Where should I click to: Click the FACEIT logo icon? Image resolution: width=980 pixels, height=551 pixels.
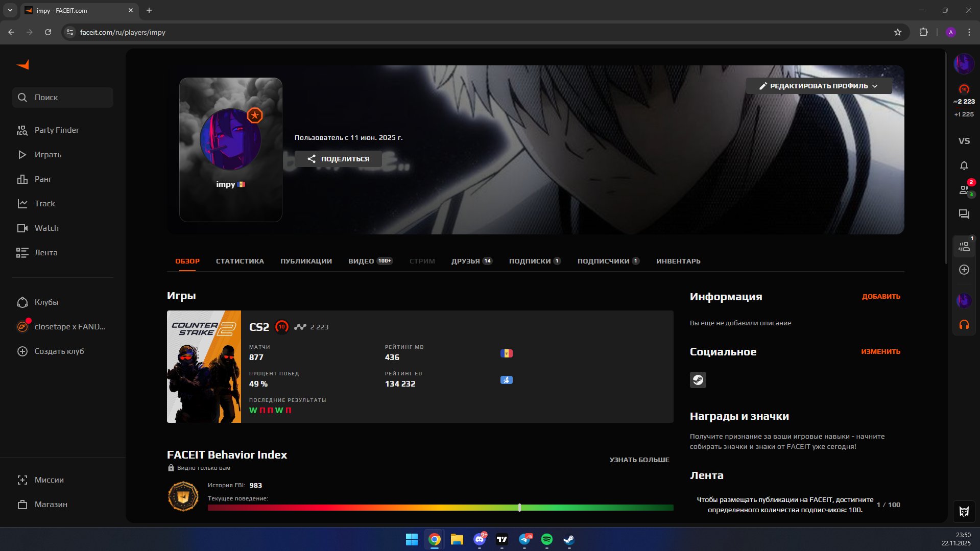point(23,65)
